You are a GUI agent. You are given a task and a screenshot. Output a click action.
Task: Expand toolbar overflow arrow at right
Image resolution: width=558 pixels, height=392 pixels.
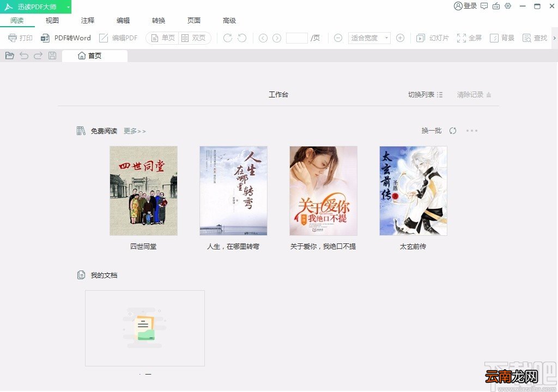point(554,38)
